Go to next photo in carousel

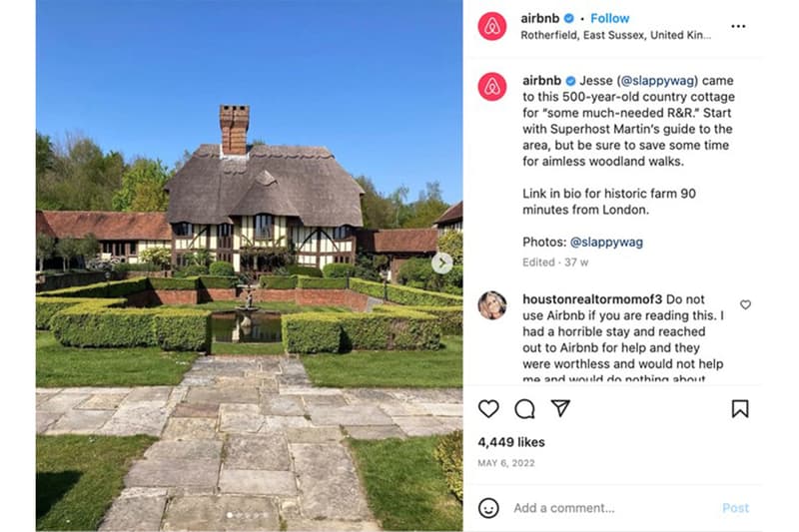pos(442,263)
